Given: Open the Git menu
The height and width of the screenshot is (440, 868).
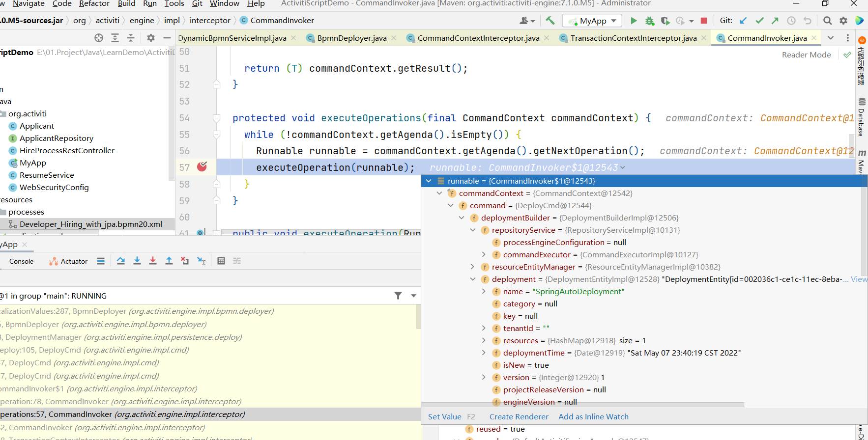Looking at the screenshot, I should click(x=197, y=3).
